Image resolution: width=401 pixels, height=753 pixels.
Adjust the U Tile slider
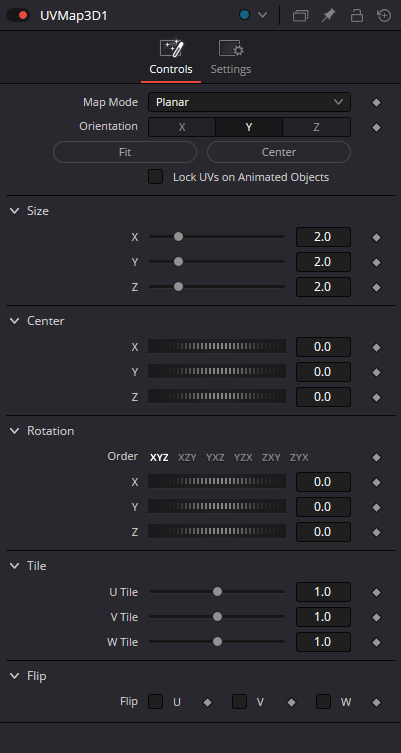[217, 592]
